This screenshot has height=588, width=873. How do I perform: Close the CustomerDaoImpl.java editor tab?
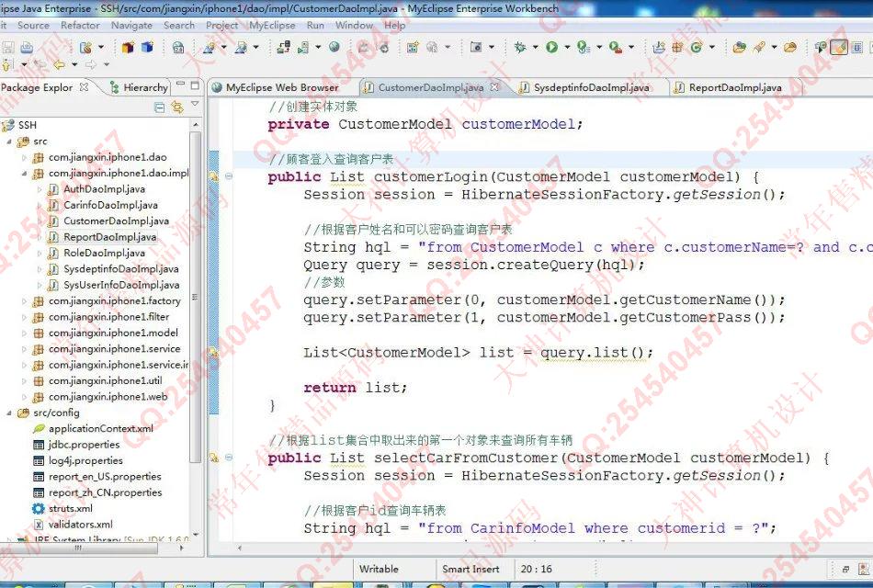point(493,87)
